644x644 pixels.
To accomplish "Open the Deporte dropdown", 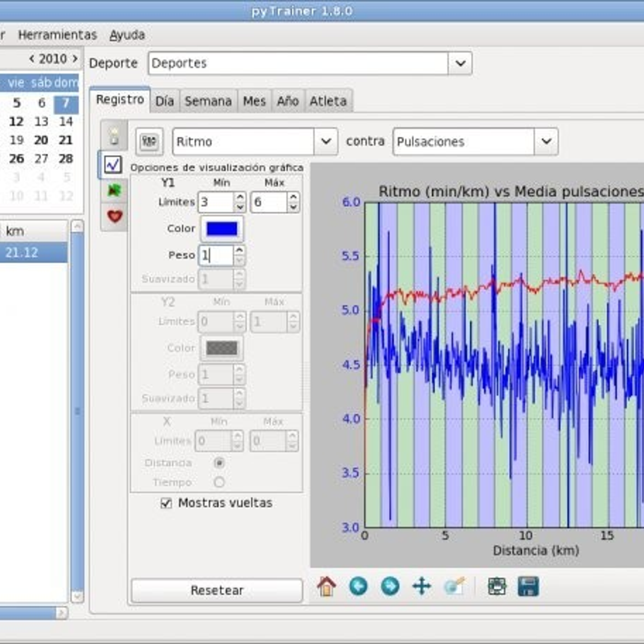I will pyautogui.click(x=460, y=63).
